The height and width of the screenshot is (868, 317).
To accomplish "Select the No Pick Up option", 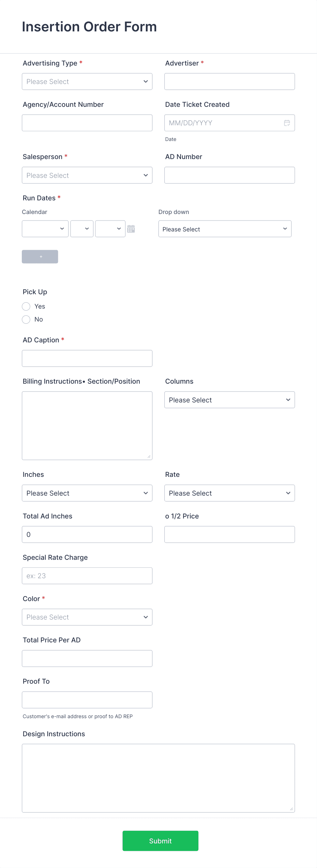I will [x=26, y=319].
